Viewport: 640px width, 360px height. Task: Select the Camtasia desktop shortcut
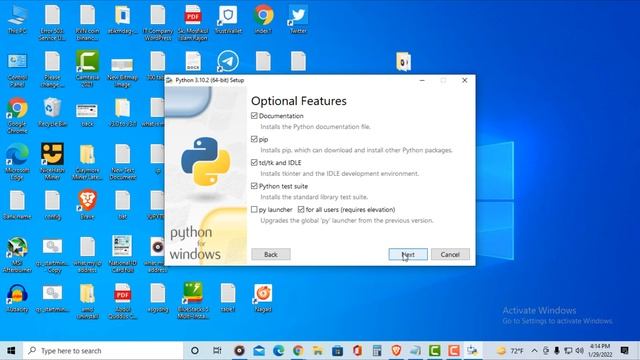coord(87,68)
